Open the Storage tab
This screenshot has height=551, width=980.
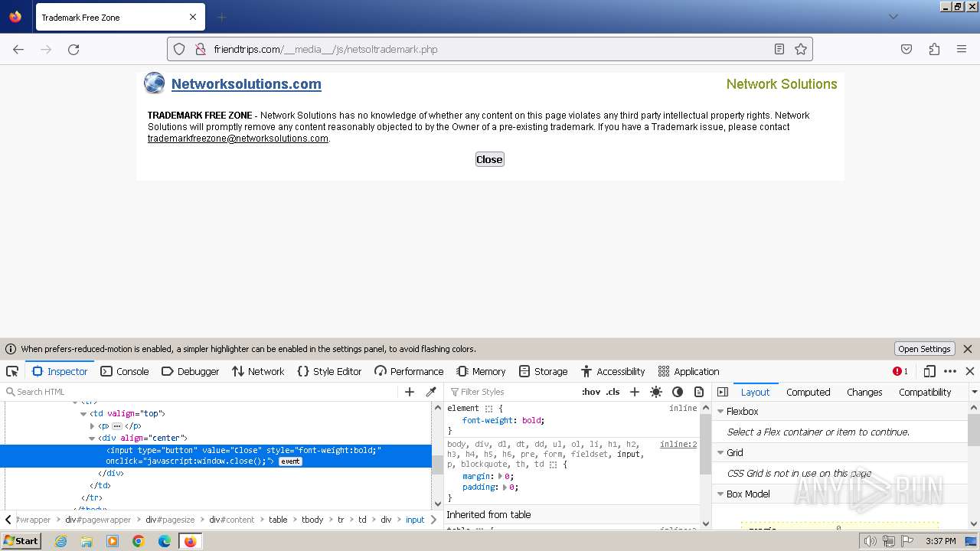click(544, 371)
